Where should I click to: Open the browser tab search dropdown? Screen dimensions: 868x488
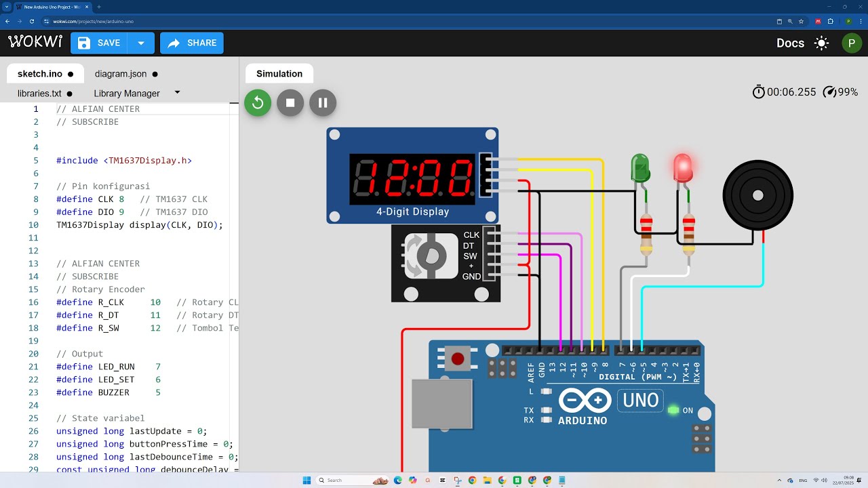(6, 7)
